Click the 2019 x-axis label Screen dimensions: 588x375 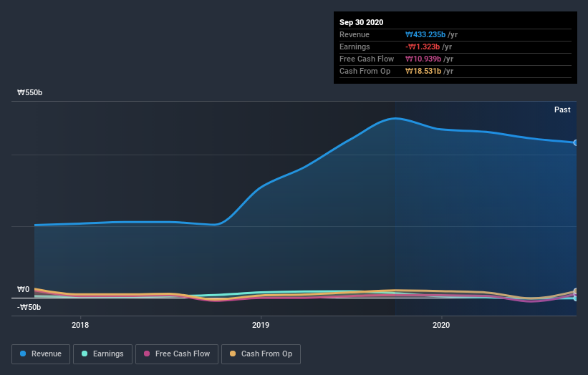pyautogui.click(x=261, y=325)
